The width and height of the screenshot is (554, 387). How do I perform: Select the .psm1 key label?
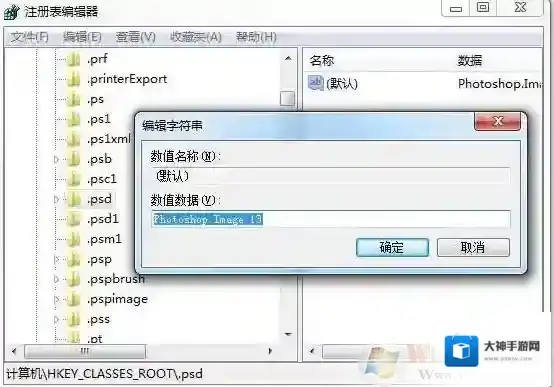point(104,239)
